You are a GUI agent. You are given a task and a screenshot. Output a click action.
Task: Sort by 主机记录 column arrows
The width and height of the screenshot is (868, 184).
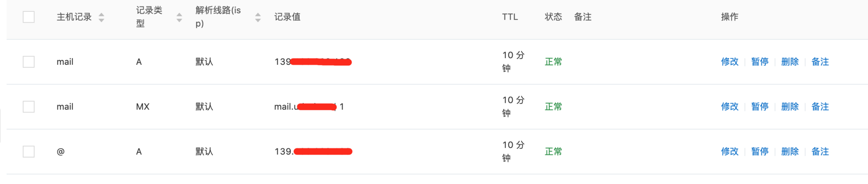pyautogui.click(x=101, y=17)
